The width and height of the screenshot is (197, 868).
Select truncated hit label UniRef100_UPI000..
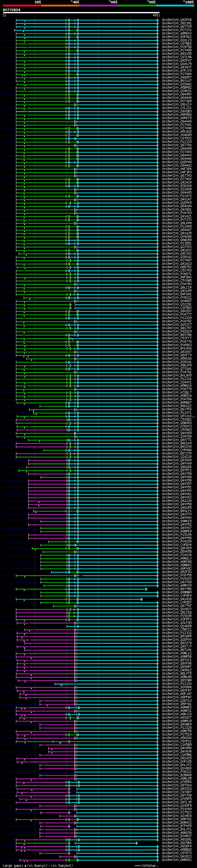coord(178,416)
